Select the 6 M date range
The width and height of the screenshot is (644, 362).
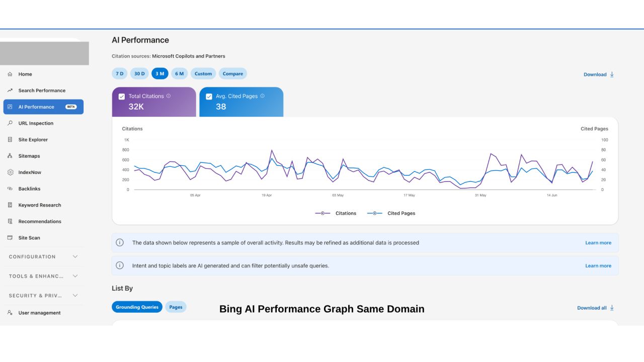[x=179, y=73]
